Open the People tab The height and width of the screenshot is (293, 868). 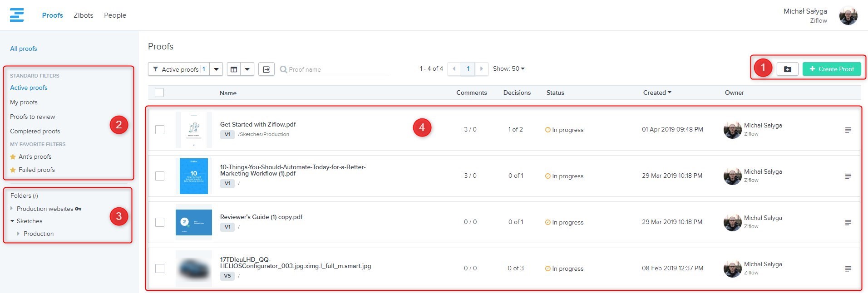pos(115,15)
